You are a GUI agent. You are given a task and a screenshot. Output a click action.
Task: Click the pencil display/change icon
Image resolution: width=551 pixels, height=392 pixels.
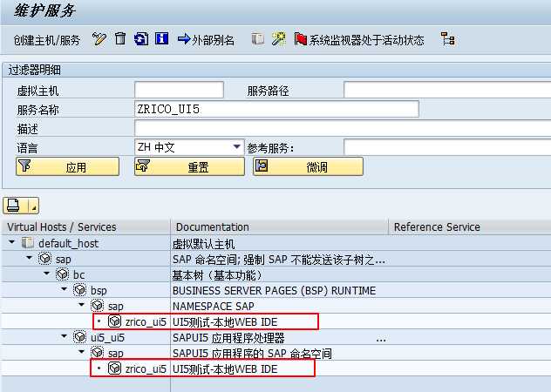(x=99, y=39)
